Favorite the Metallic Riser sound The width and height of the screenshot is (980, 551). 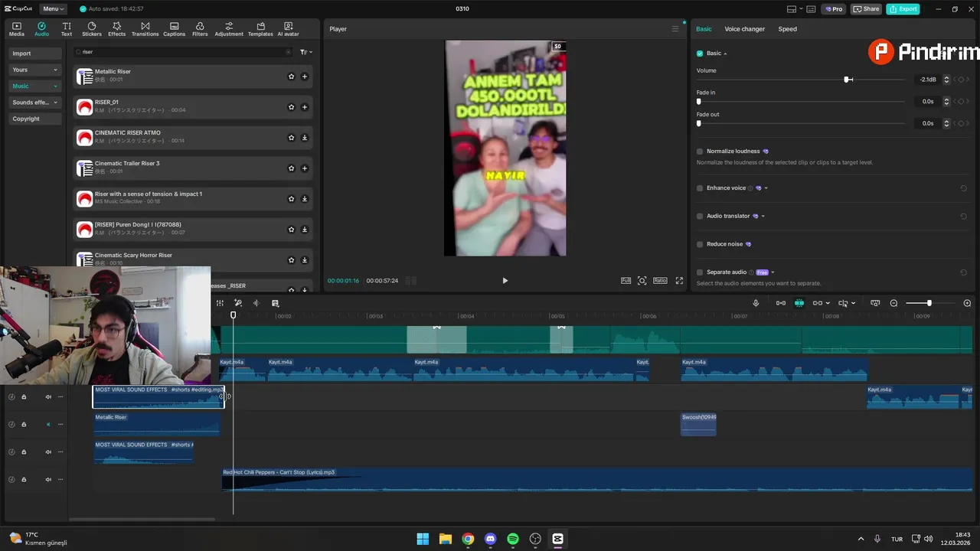pos(291,77)
